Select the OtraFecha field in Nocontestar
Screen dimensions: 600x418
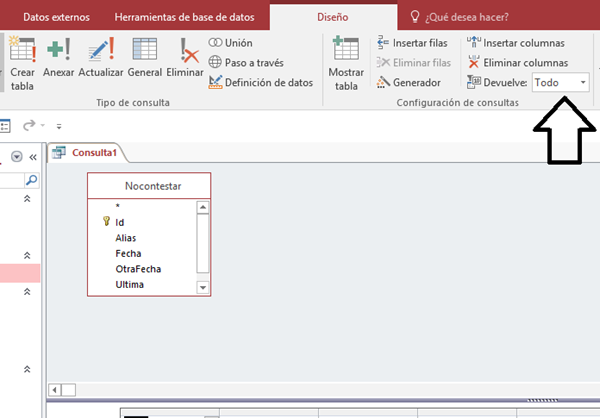(138, 269)
